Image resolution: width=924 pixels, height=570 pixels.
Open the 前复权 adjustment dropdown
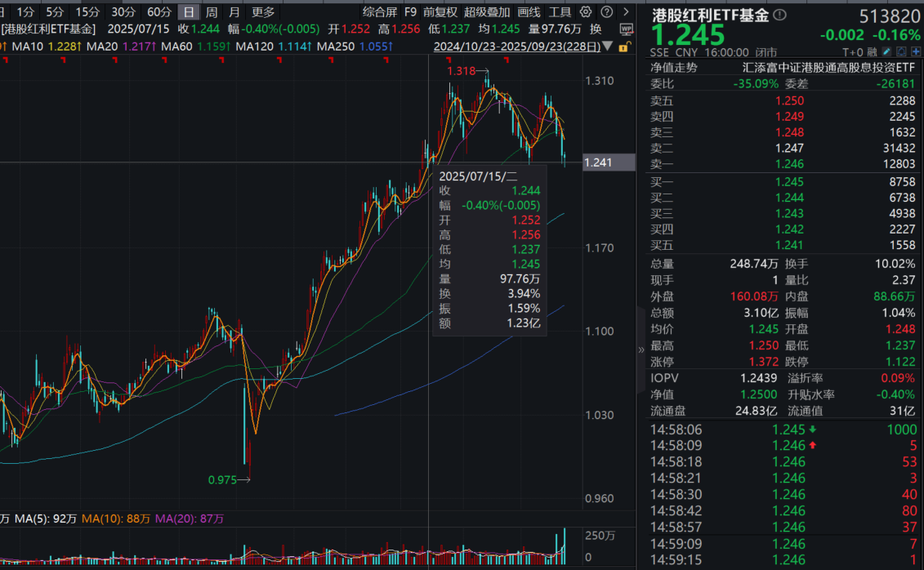click(440, 12)
